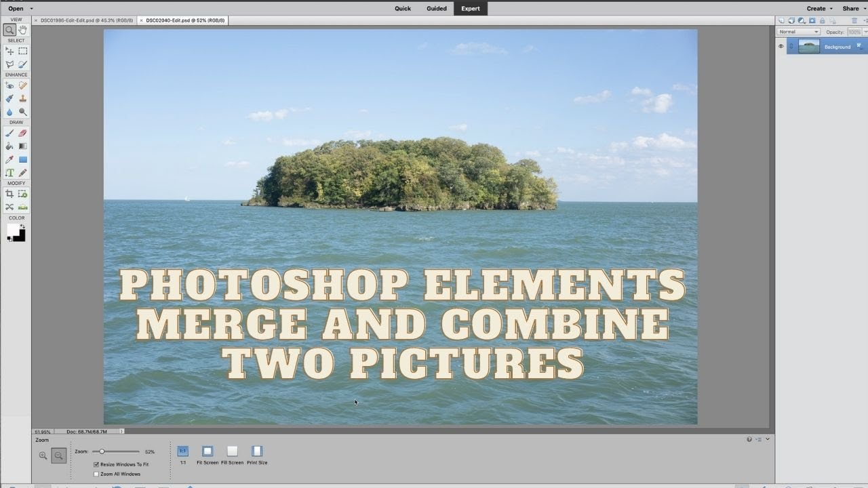Select the Color Picker eyedropper tool

9,160
